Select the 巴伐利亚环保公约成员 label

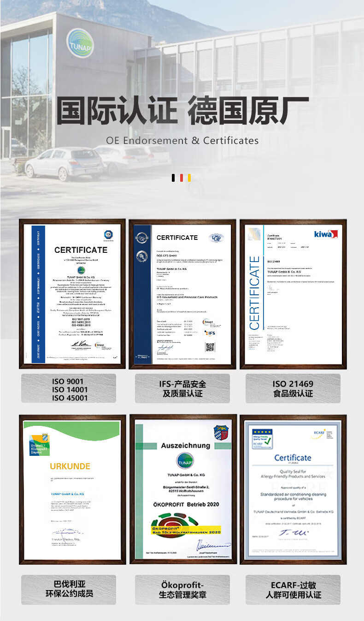pos(69,589)
